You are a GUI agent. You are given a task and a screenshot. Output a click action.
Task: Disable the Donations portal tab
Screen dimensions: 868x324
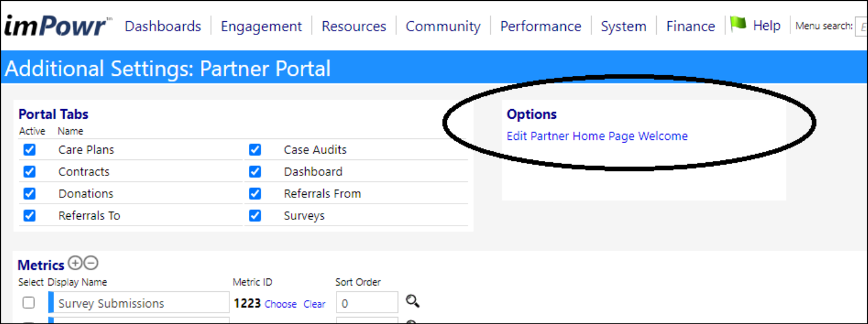point(29,194)
